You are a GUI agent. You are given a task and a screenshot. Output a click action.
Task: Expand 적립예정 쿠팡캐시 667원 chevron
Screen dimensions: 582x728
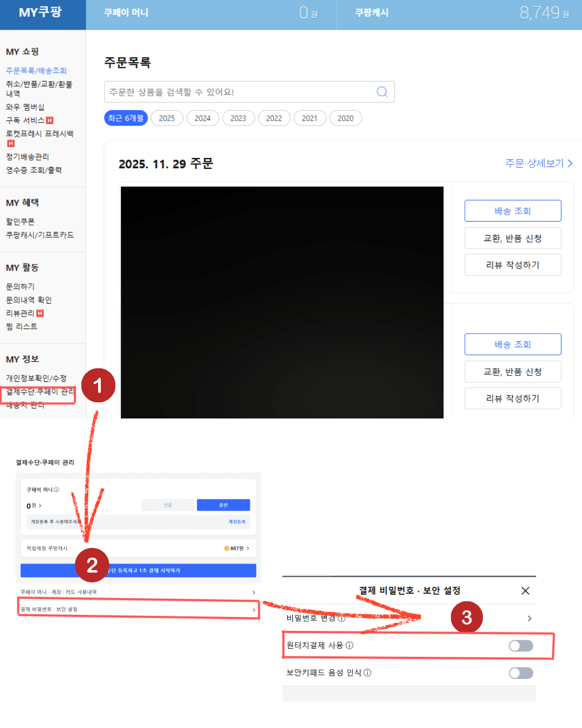tap(248, 548)
